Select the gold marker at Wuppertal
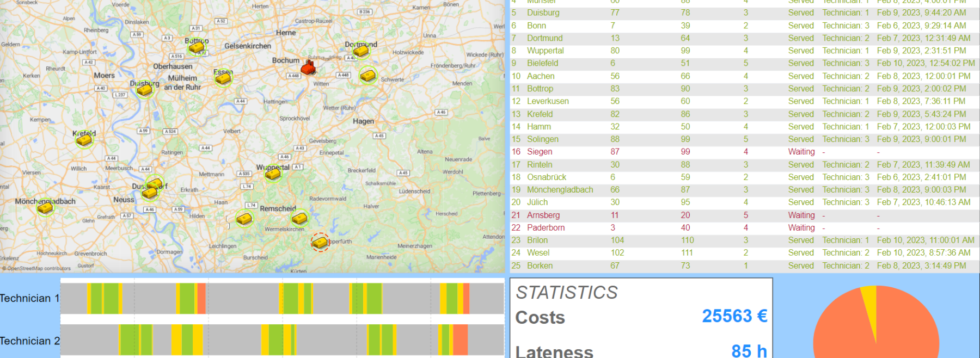 [273, 174]
